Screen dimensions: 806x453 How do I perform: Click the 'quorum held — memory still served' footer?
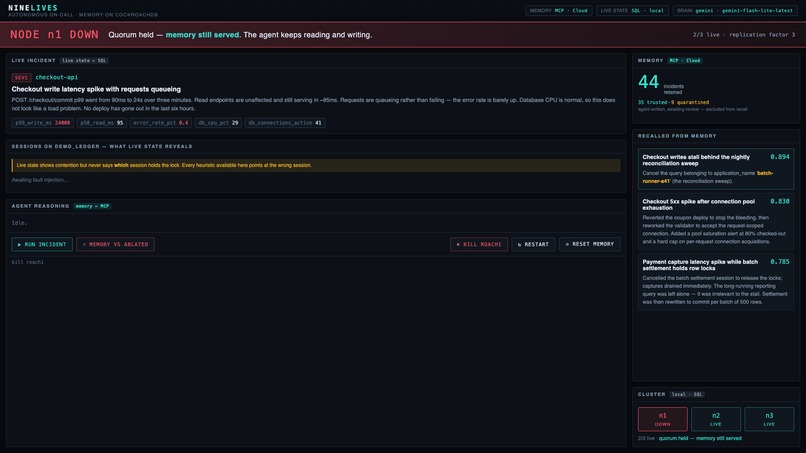[700, 439]
